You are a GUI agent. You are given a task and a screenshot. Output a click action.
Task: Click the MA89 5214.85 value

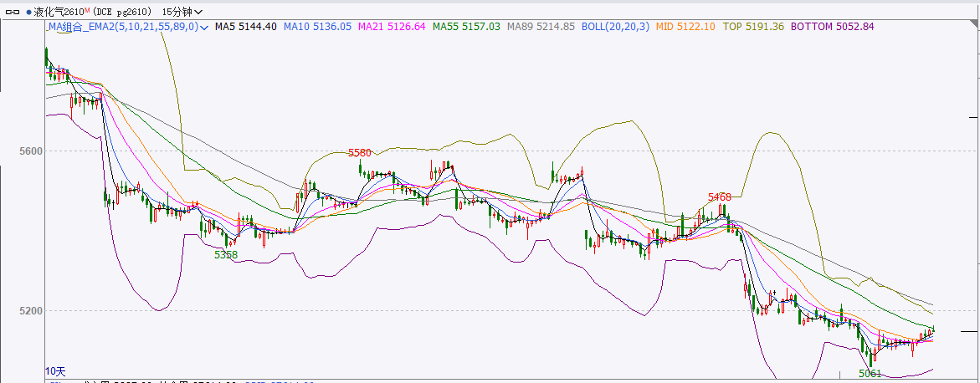point(541,26)
